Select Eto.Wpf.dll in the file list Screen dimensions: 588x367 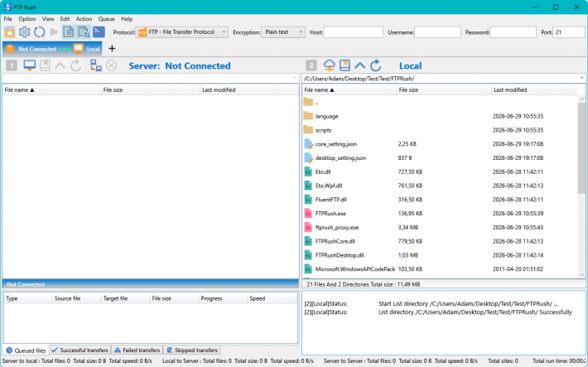(440, 186)
